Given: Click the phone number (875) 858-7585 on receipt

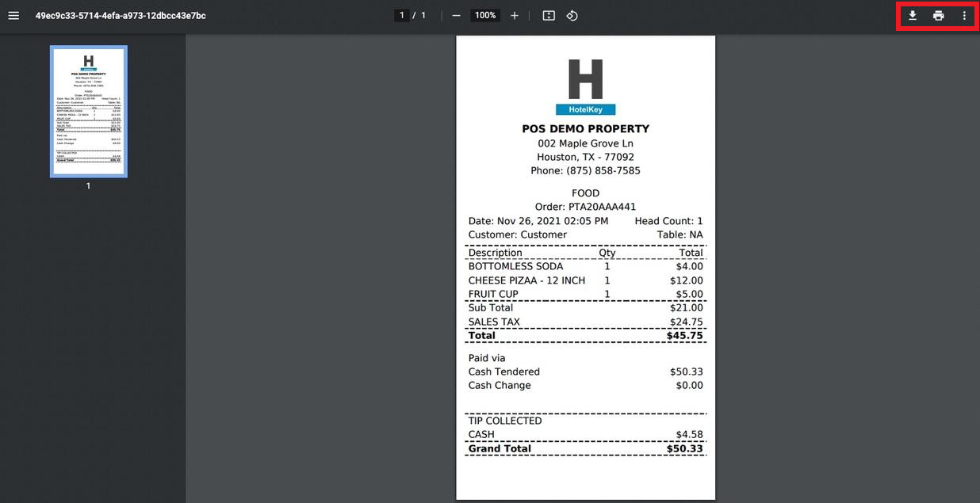Looking at the screenshot, I should point(585,170).
